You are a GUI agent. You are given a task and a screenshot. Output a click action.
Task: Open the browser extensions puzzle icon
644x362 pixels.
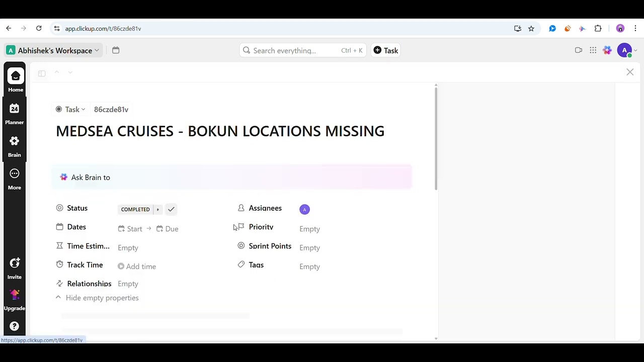598,29
